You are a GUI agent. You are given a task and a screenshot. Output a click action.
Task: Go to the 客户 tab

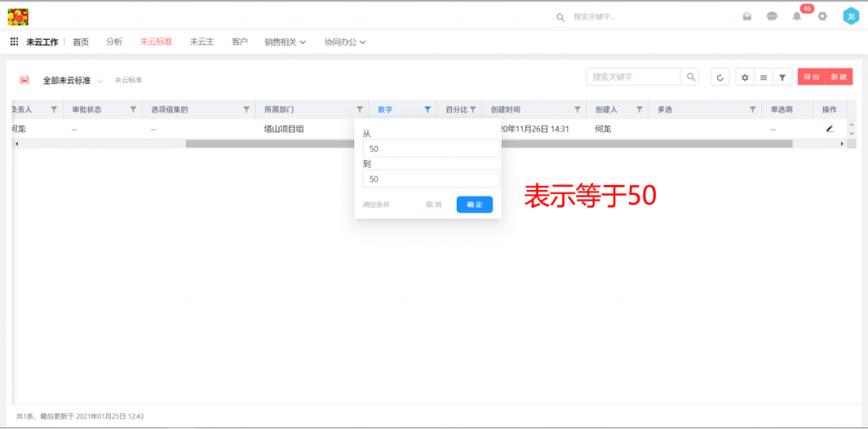[240, 42]
